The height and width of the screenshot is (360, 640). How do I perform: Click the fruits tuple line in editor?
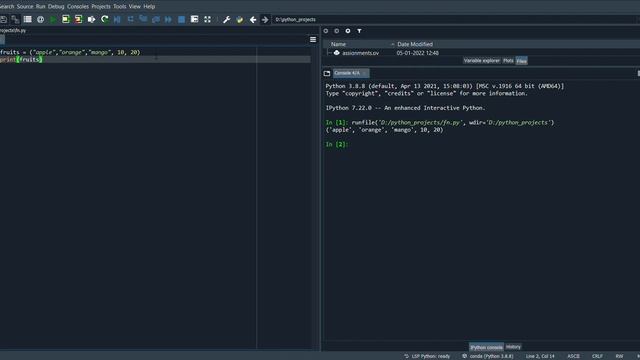tap(70, 52)
